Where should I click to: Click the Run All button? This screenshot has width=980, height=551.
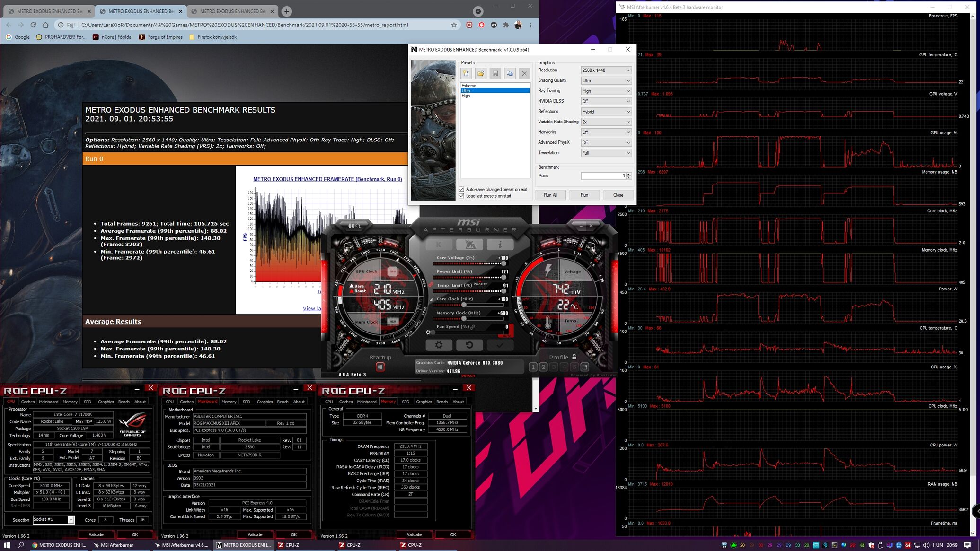550,195
